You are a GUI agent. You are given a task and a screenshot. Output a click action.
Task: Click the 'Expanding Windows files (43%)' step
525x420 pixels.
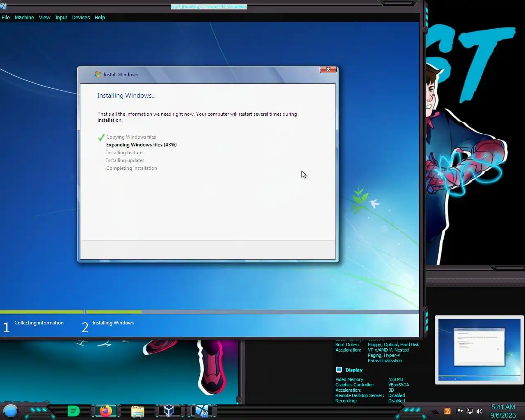point(141,145)
